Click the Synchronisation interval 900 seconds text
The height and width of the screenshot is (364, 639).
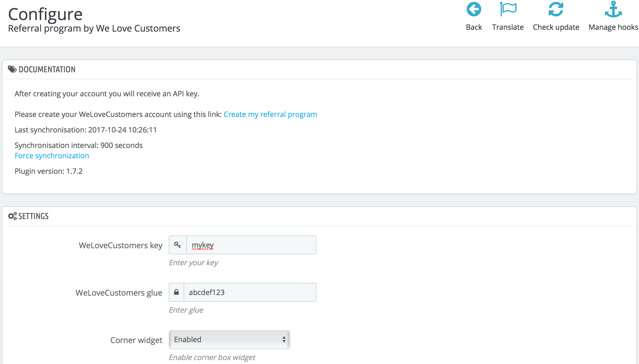[x=78, y=145]
